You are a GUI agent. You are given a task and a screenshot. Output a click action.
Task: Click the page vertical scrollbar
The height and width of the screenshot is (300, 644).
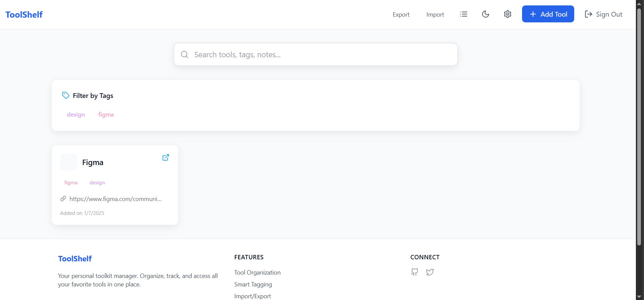click(639, 126)
